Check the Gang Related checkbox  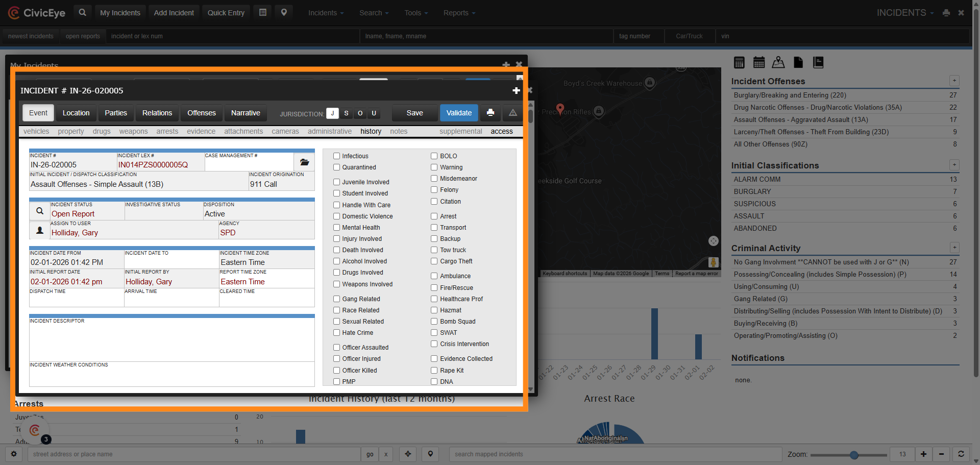click(x=337, y=299)
